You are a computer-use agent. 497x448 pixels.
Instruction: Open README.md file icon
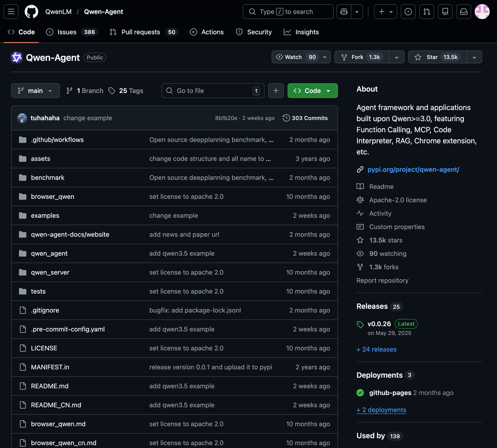[23, 386]
